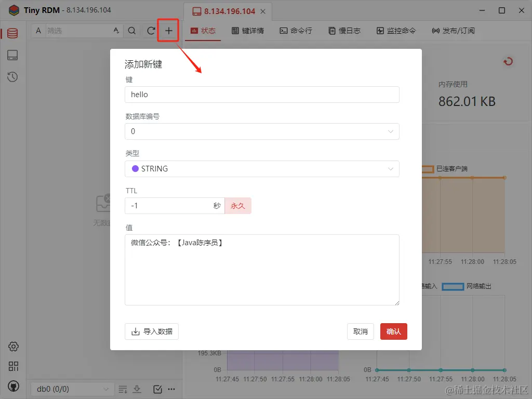Click the Tiny RDM app logo
532x399 pixels.
pyautogui.click(x=14, y=10)
